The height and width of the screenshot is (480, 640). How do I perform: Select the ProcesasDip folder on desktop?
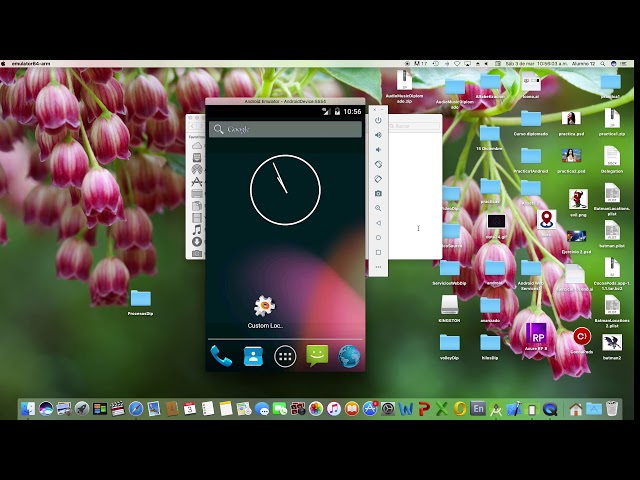[140, 302]
